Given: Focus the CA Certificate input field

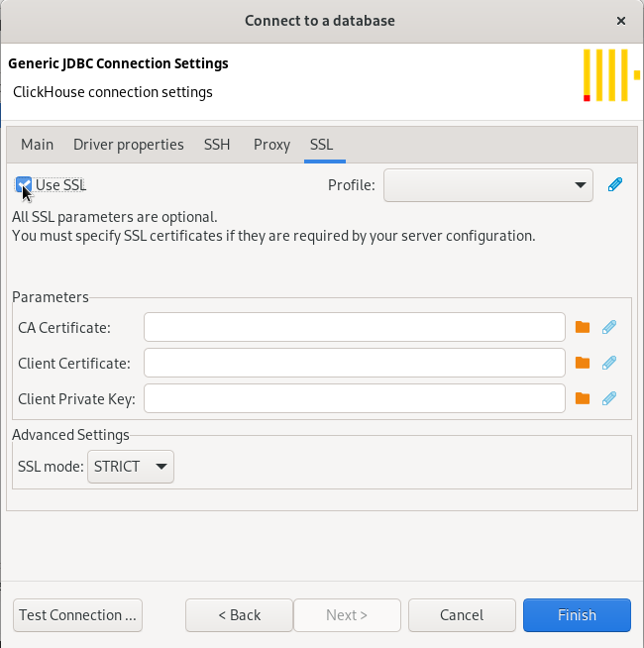Looking at the screenshot, I should pyautogui.click(x=354, y=327).
